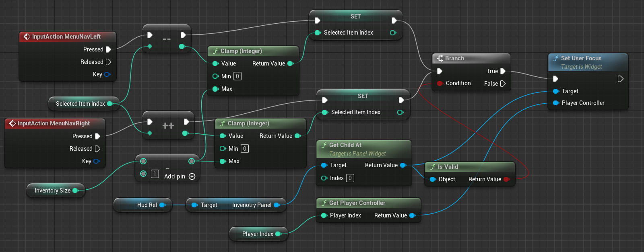Image resolution: width=644 pixels, height=252 pixels.
Task: Click upper SET Selected Item Index input pin
Action: click(318, 33)
